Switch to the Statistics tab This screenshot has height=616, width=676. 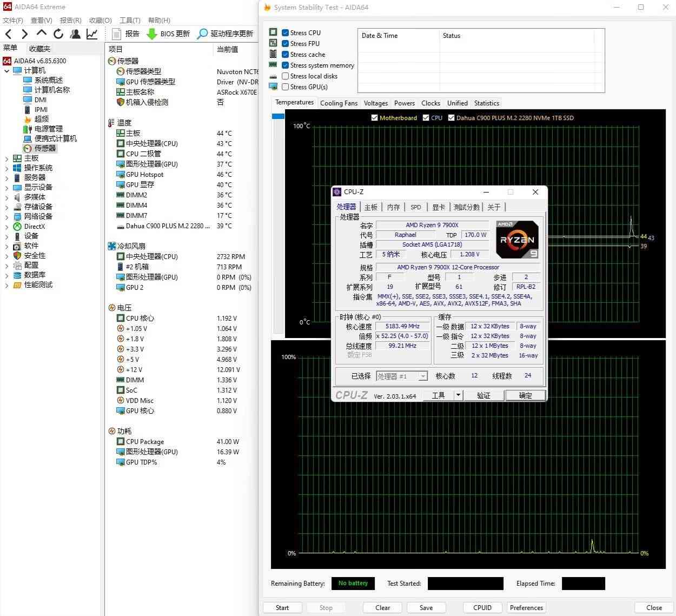(x=486, y=103)
